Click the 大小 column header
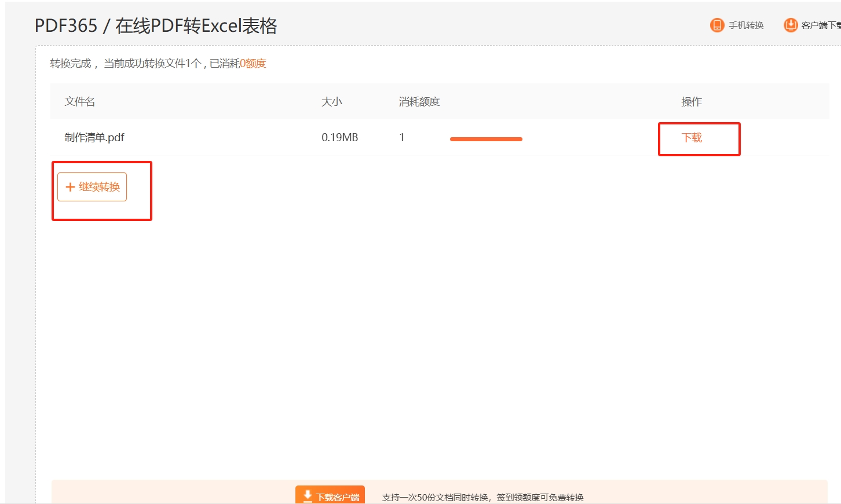 click(x=332, y=102)
